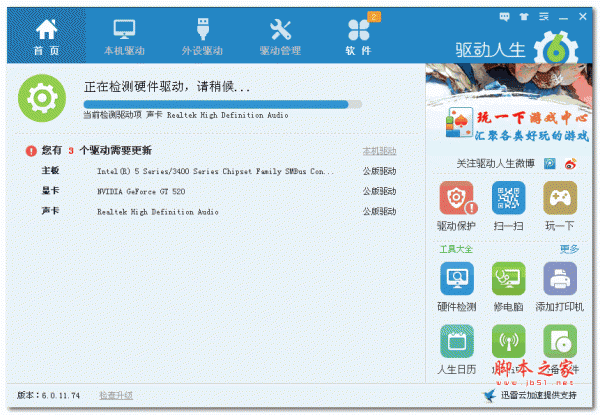Open the green disc backup tool icon
The width and height of the screenshot is (600, 415).
560,341
